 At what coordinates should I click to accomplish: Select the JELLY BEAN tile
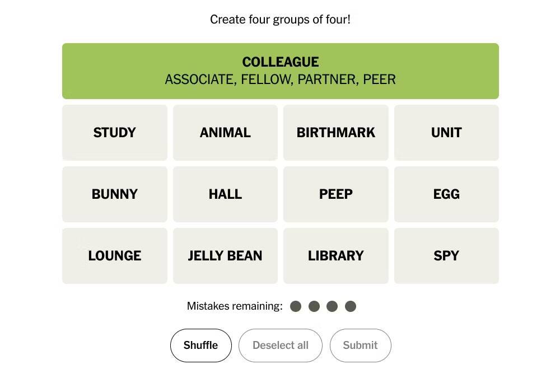tap(225, 256)
